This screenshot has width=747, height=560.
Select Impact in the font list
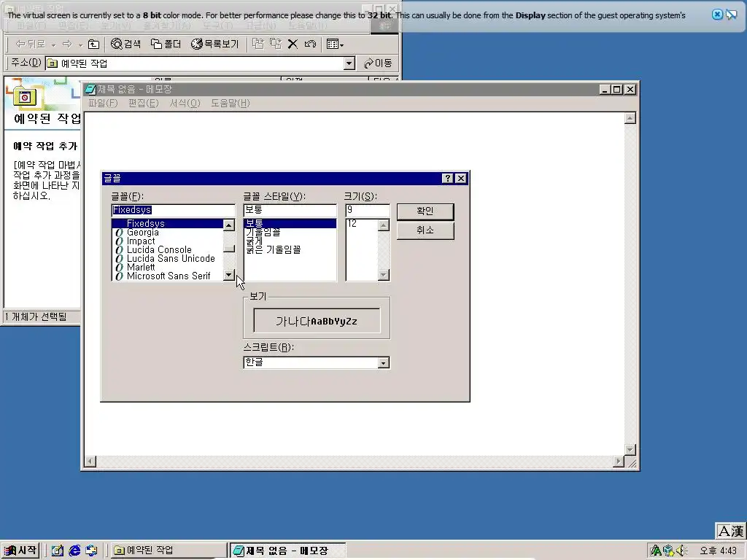167,241
